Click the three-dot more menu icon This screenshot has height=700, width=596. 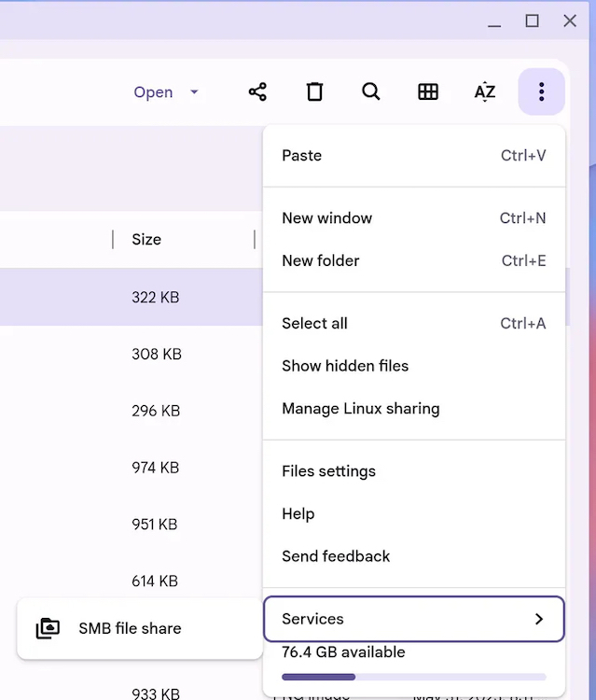[x=541, y=91]
